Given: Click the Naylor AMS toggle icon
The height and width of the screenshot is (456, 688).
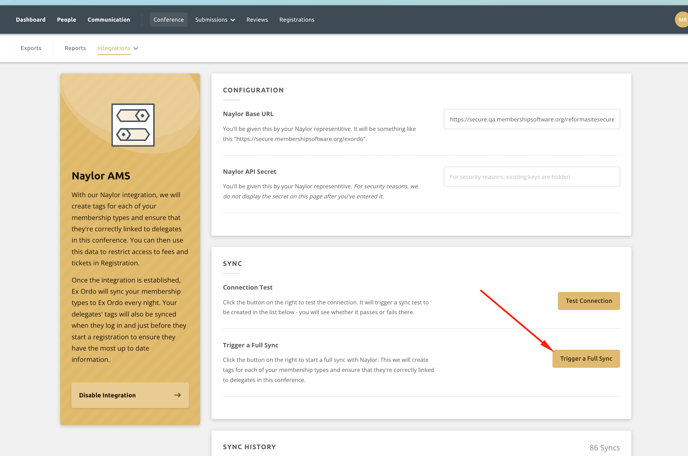Looking at the screenshot, I should (x=133, y=125).
